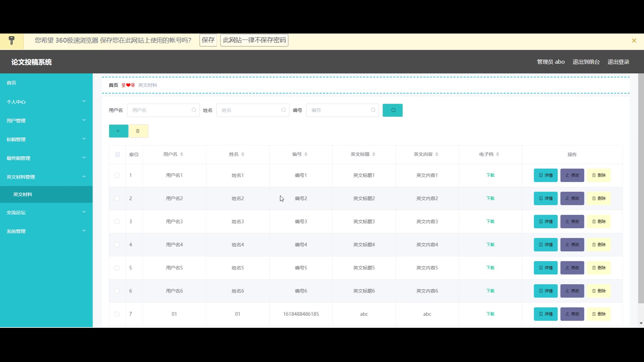
Task: Click the green plus add button
Action: point(118,131)
